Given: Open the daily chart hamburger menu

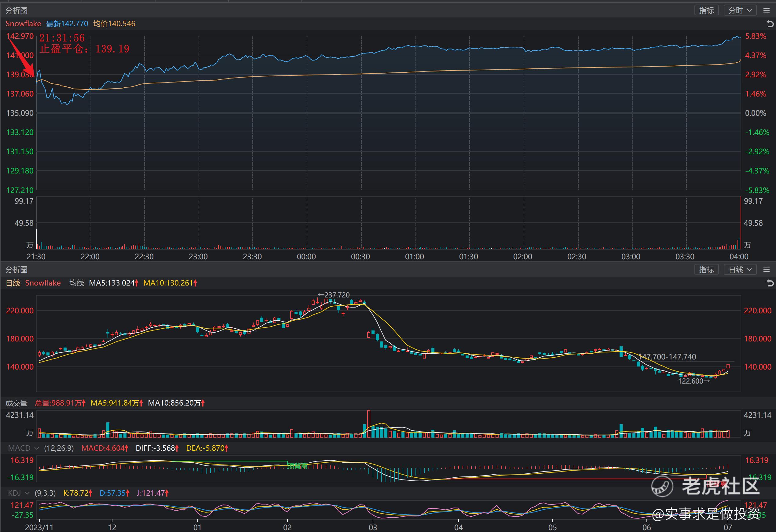Looking at the screenshot, I should pos(766,270).
